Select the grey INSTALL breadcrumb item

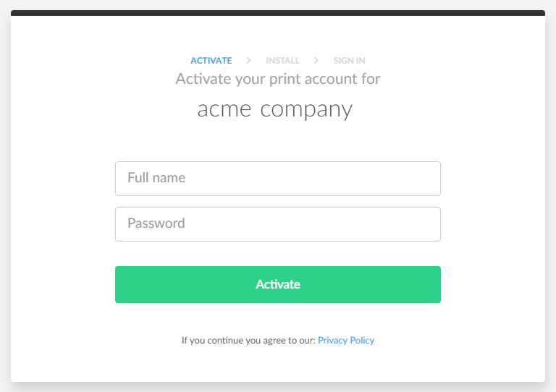click(282, 61)
